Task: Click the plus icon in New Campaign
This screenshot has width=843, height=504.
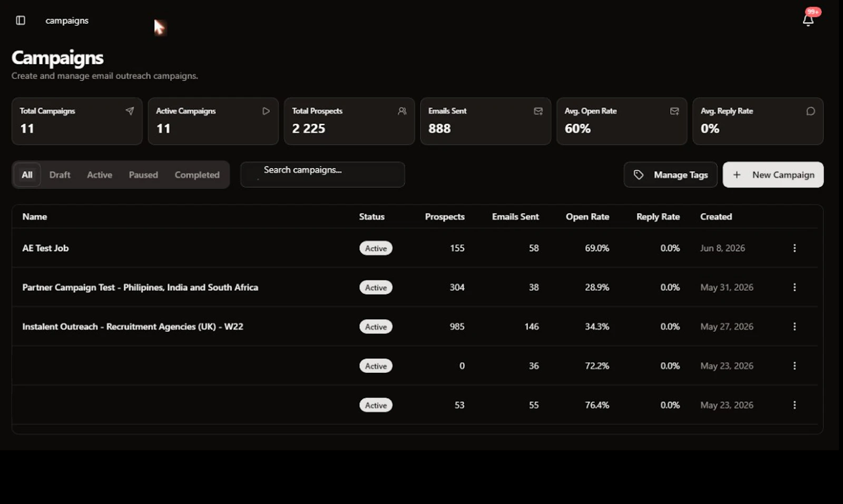Action: (x=737, y=175)
